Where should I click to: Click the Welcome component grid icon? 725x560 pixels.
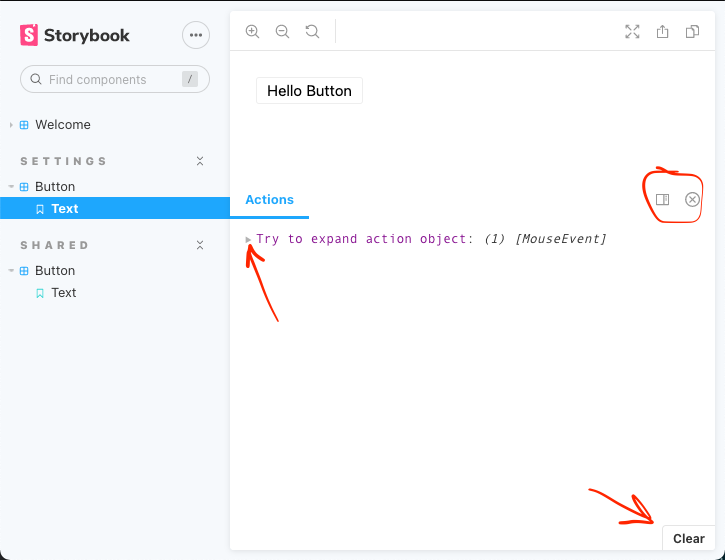coord(24,125)
